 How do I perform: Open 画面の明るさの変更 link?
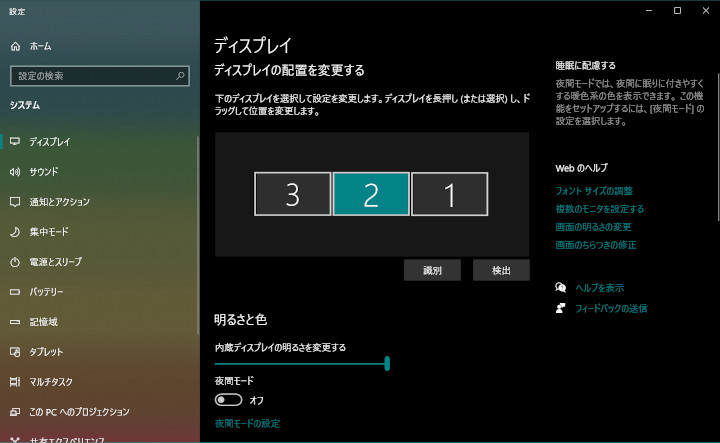click(x=593, y=227)
